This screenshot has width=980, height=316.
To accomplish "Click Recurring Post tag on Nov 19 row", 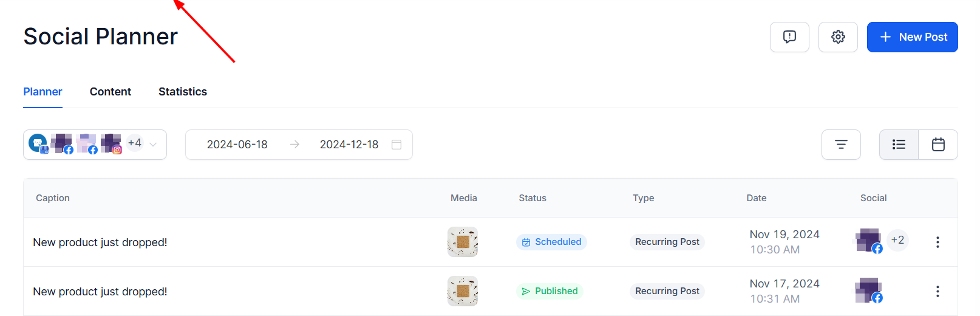I will pos(667,242).
